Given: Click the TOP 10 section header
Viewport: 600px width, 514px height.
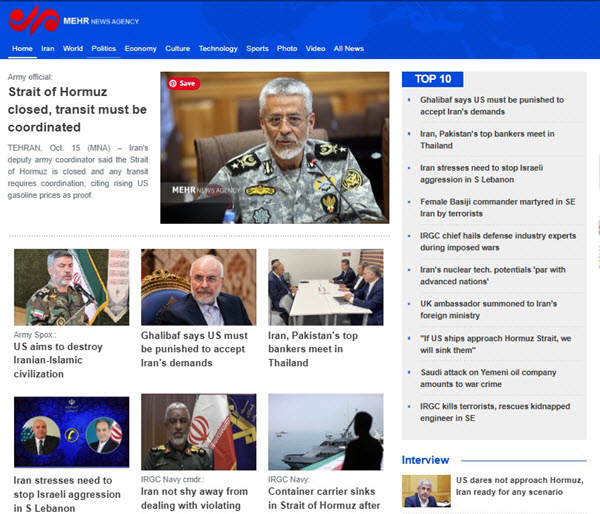Looking at the screenshot, I should click(x=432, y=79).
